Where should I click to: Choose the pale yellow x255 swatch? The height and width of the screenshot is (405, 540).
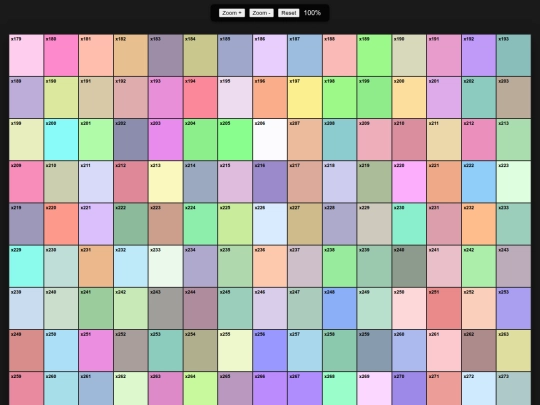tap(235, 351)
